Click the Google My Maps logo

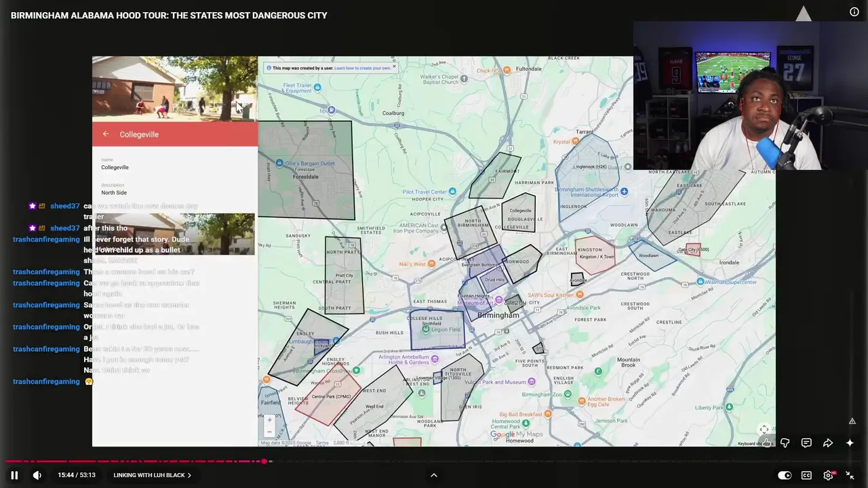click(517, 434)
